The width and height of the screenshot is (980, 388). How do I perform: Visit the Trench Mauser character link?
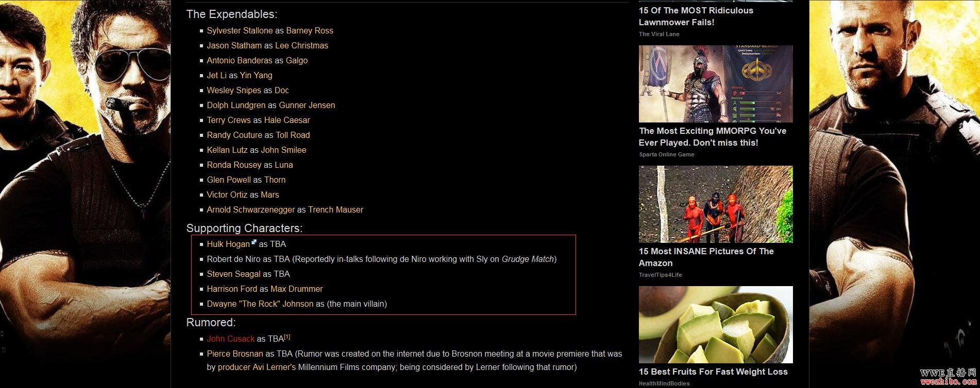coord(335,209)
